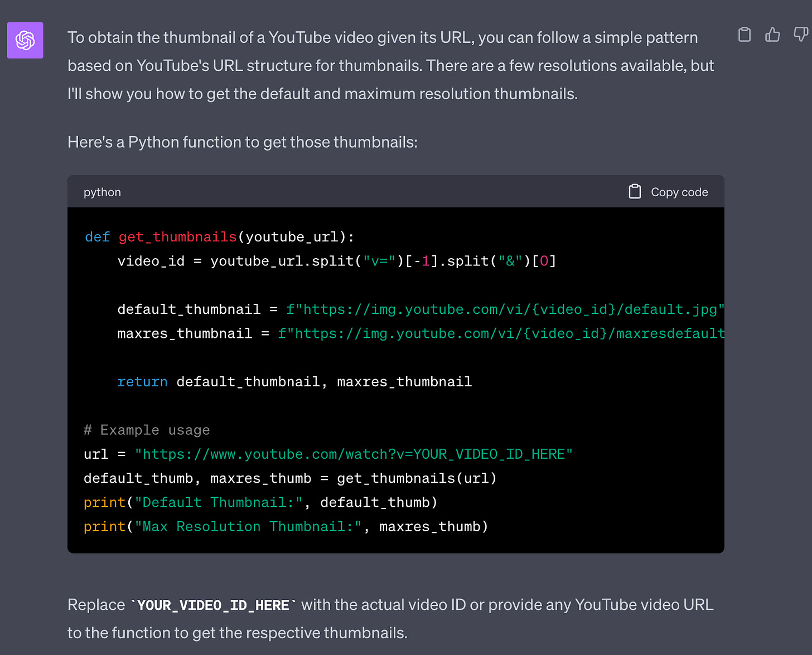Click the ChatGPT avatar icon

(x=25, y=40)
